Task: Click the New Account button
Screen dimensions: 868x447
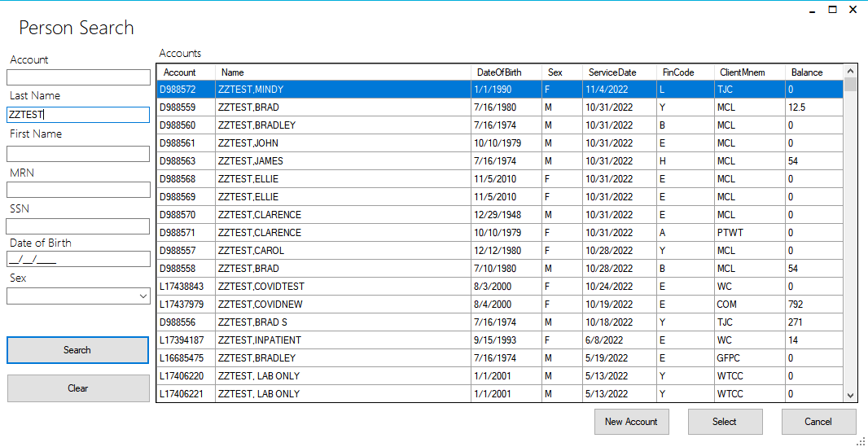Action: tap(631, 422)
